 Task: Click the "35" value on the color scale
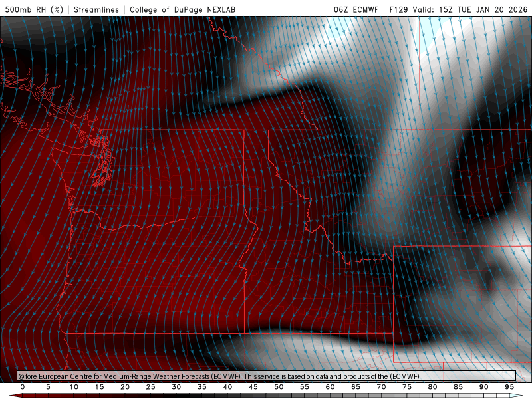tap(202, 387)
